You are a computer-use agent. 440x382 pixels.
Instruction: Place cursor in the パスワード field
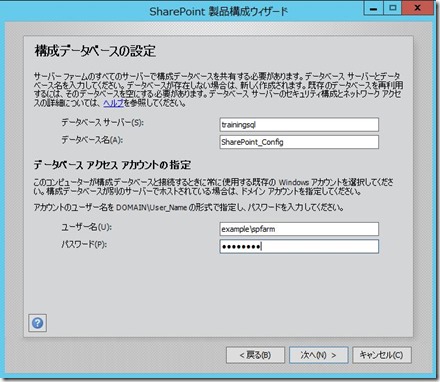point(299,247)
